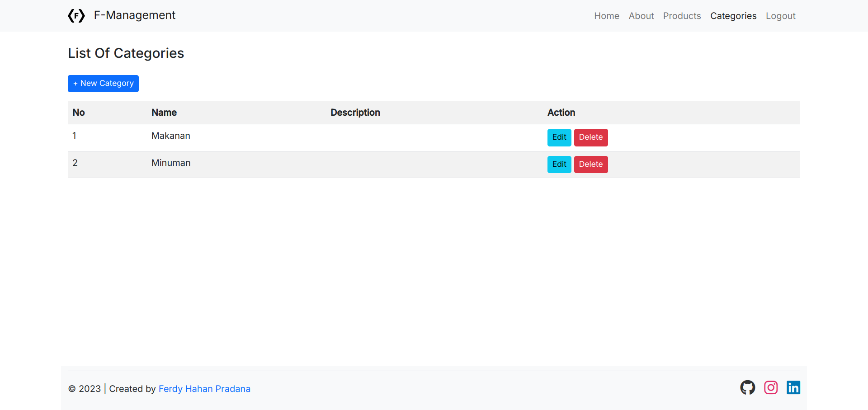Click the Makanan name cell
Image resolution: width=868 pixels, height=410 pixels.
(170, 136)
